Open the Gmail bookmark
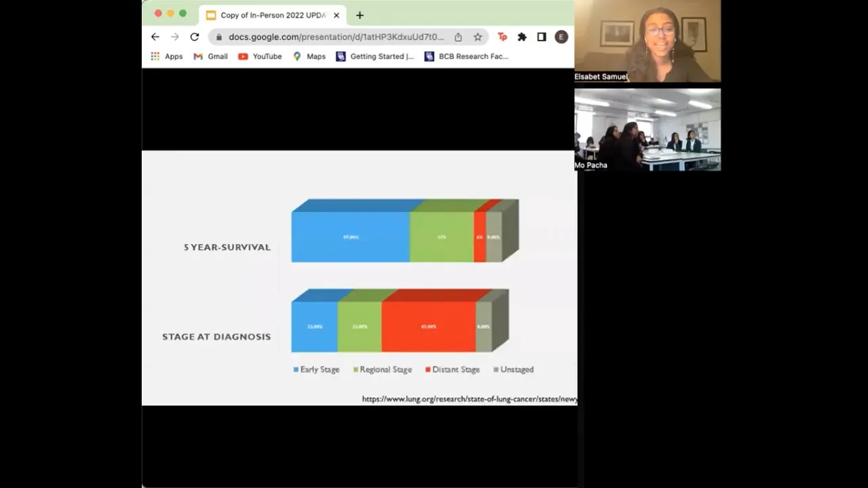This screenshot has width=868, height=488. 210,56
